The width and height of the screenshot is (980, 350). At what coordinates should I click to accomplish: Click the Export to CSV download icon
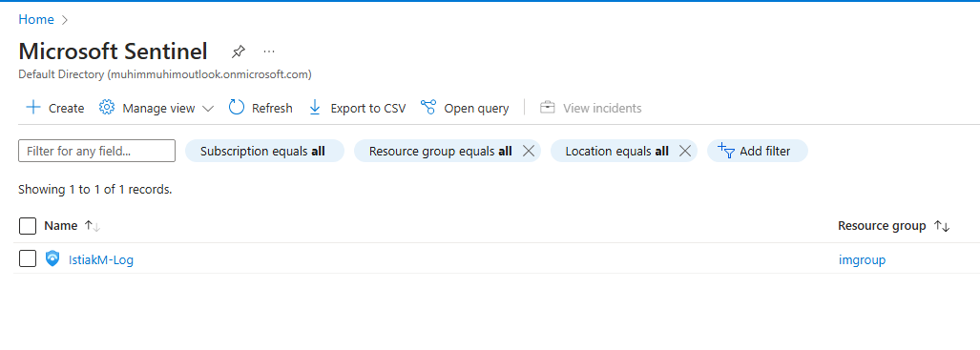point(315,108)
